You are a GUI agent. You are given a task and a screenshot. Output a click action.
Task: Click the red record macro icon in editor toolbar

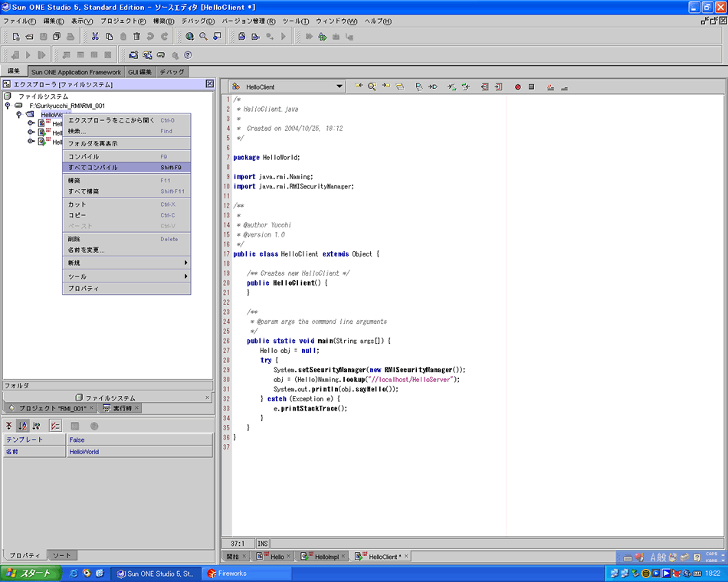pos(517,87)
